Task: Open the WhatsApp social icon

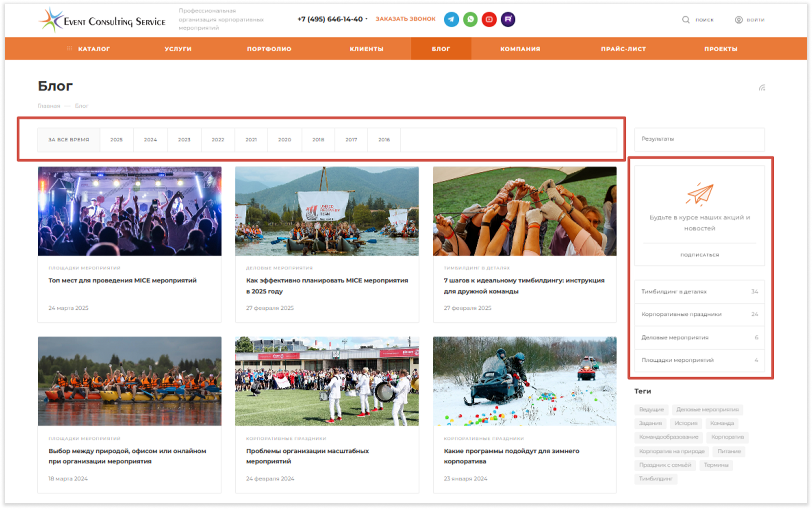Action: (x=470, y=19)
